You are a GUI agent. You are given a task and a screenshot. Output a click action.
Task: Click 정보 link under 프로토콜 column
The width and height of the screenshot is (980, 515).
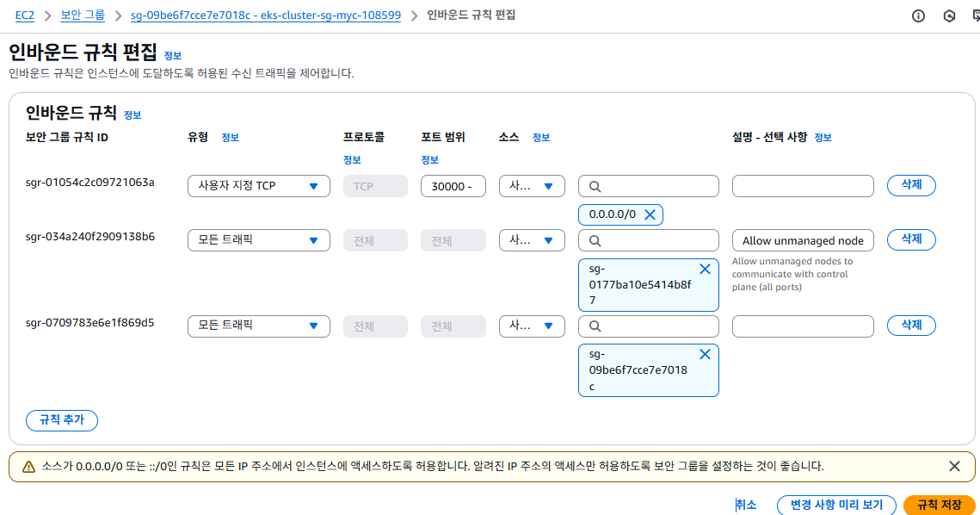[352, 160]
